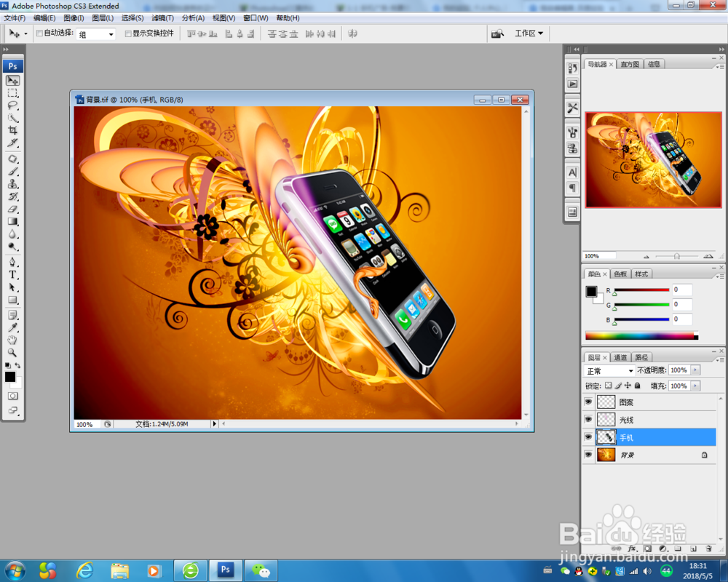Select the Pen tool
This screenshot has height=582, width=728.
[12, 262]
